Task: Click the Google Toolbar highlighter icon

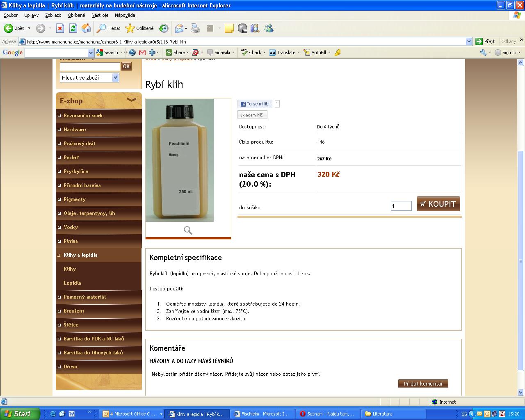Action: pos(338,52)
